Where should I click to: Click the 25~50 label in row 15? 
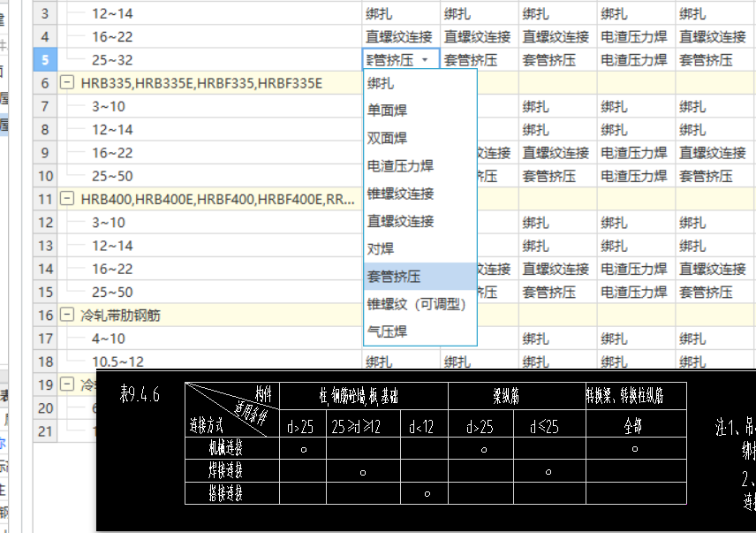click(x=112, y=292)
